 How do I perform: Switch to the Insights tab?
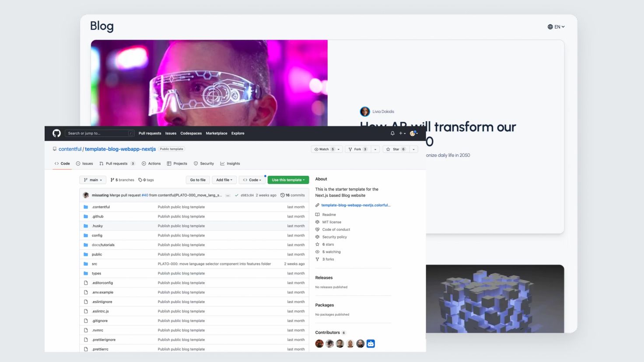click(230, 164)
